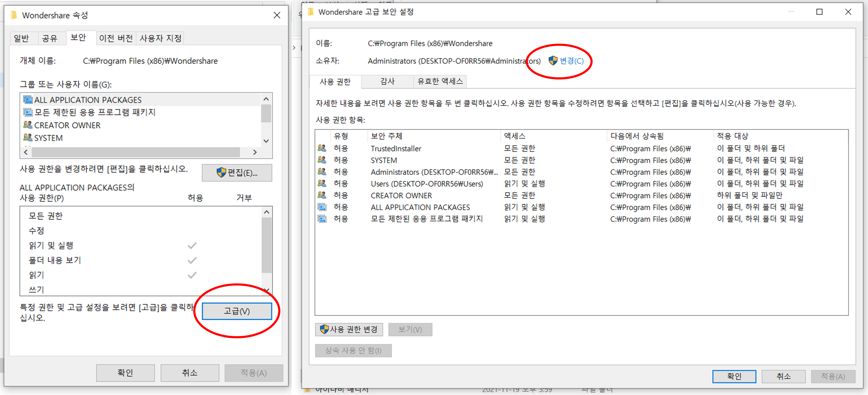
Task: Click 취소 in advanced security settings window
Action: (x=784, y=376)
